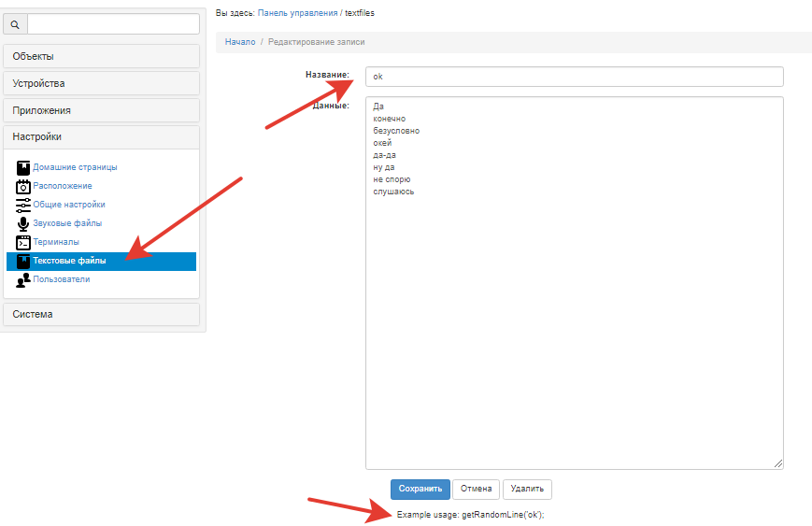Click the 'слушаюсь' line in data
Viewport: 812px width, 526px height.
coord(393,192)
